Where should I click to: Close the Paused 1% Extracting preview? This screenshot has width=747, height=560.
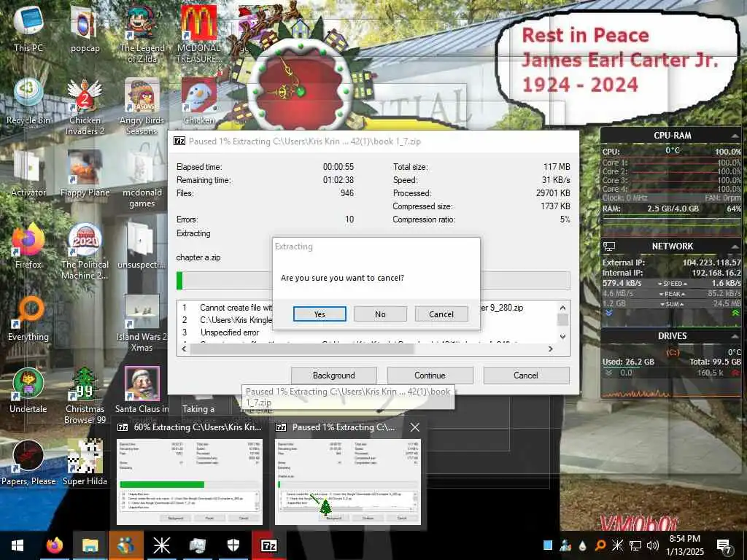(415, 427)
